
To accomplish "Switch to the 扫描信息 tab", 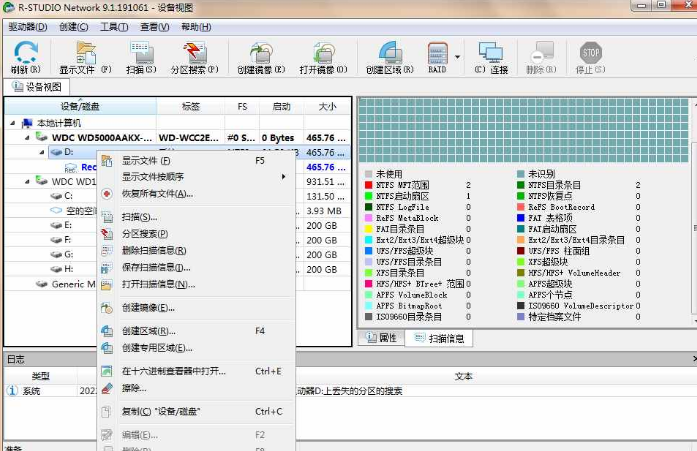I will coord(439,339).
